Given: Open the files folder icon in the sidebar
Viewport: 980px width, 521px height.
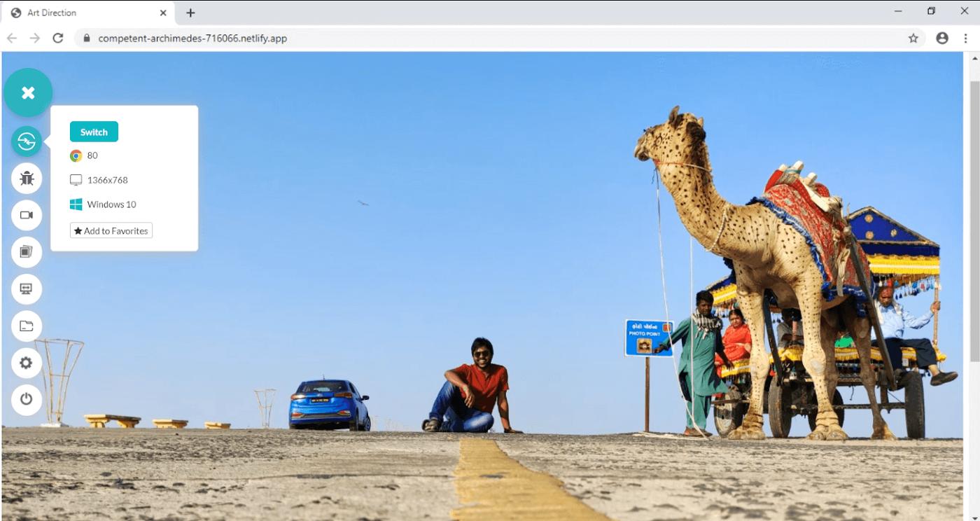Looking at the screenshot, I should coord(27,326).
